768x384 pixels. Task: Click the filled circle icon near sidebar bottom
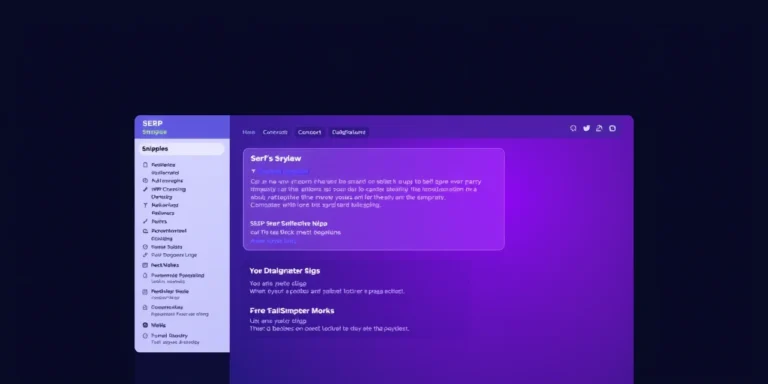[x=145, y=325]
